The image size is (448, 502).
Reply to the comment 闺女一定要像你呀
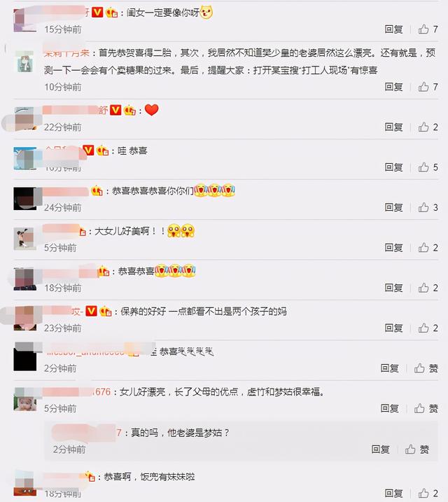pos(393,29)
